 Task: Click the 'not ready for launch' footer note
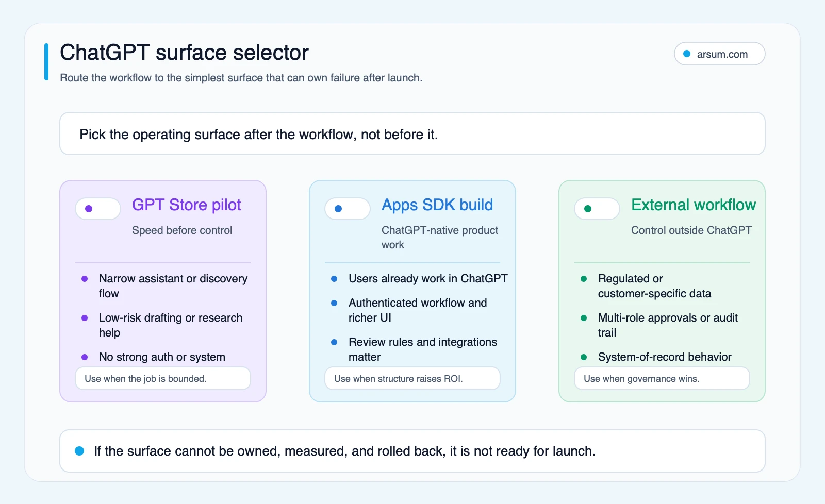tap(412, 451)
